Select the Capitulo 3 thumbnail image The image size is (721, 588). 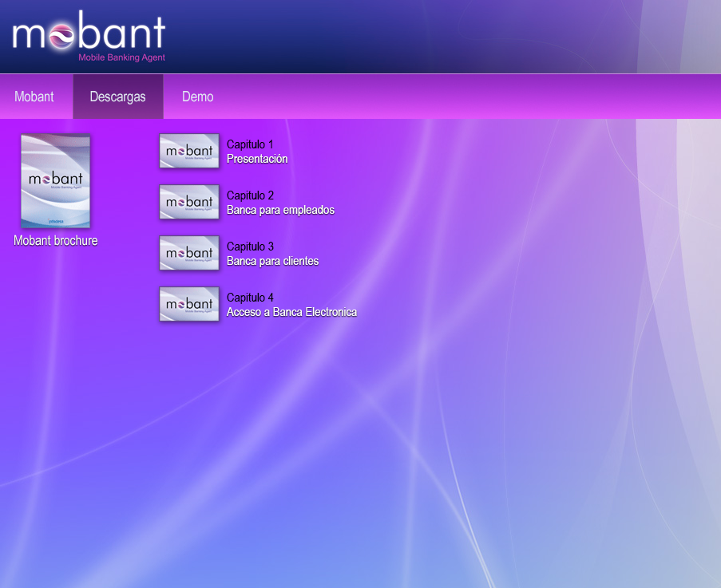[x=189, y=253]
